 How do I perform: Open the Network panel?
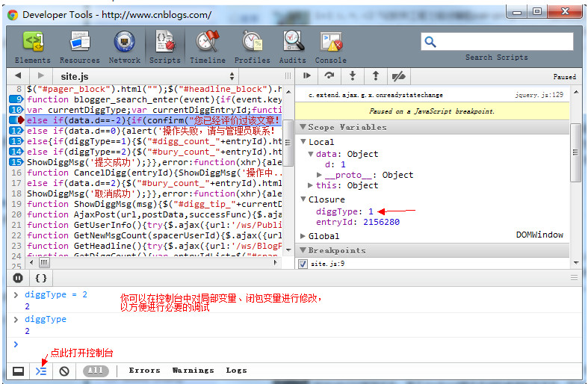125,47
